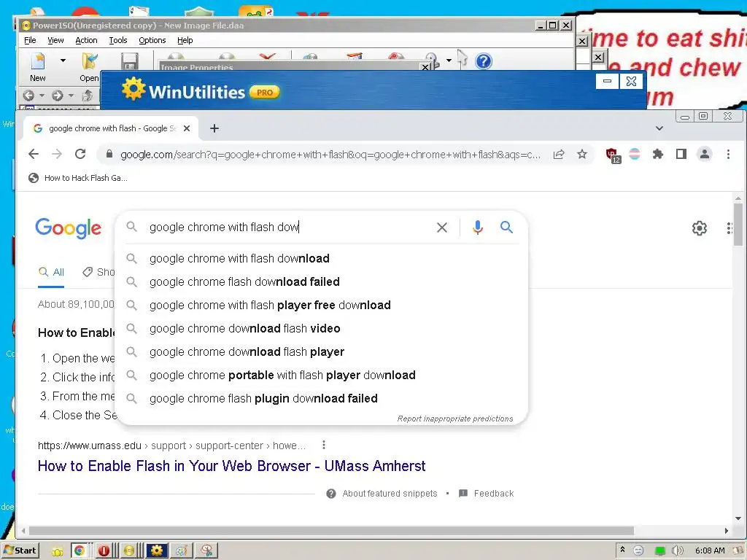Open 'How to Hack Flash Ga...' bookmark
Screen dimensions: 747x560
[x=78, y=178]
